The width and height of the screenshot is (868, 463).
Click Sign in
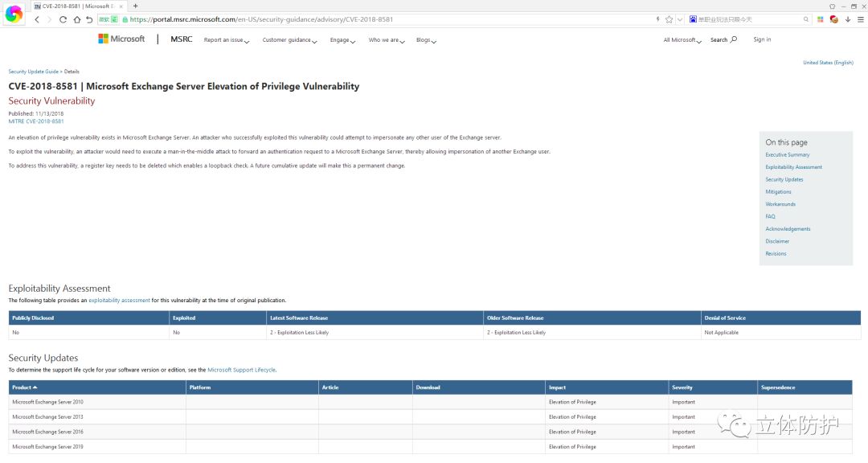click(762, 39)
